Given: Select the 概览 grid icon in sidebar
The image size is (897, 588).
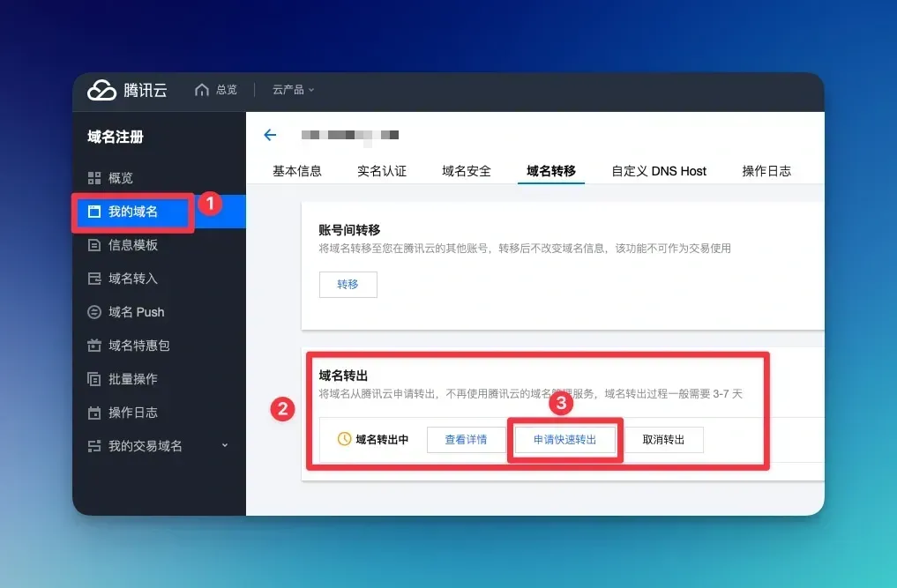Looking at the screenshot, I should tap(94, 178).
